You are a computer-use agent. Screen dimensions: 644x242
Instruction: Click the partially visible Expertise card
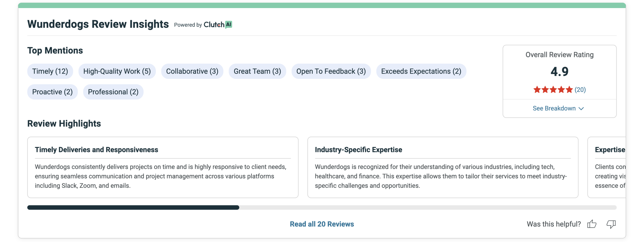pos(607,167)
